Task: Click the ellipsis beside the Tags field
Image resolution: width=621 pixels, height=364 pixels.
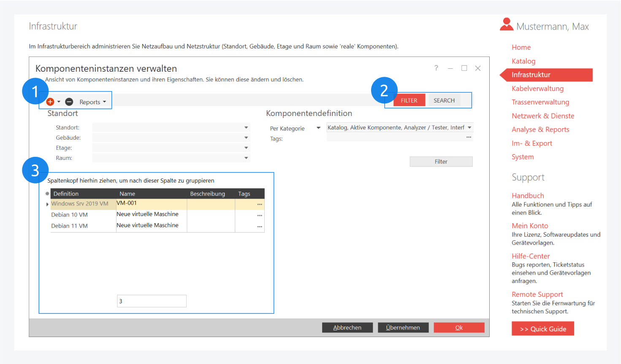Action: click(469, 137)
